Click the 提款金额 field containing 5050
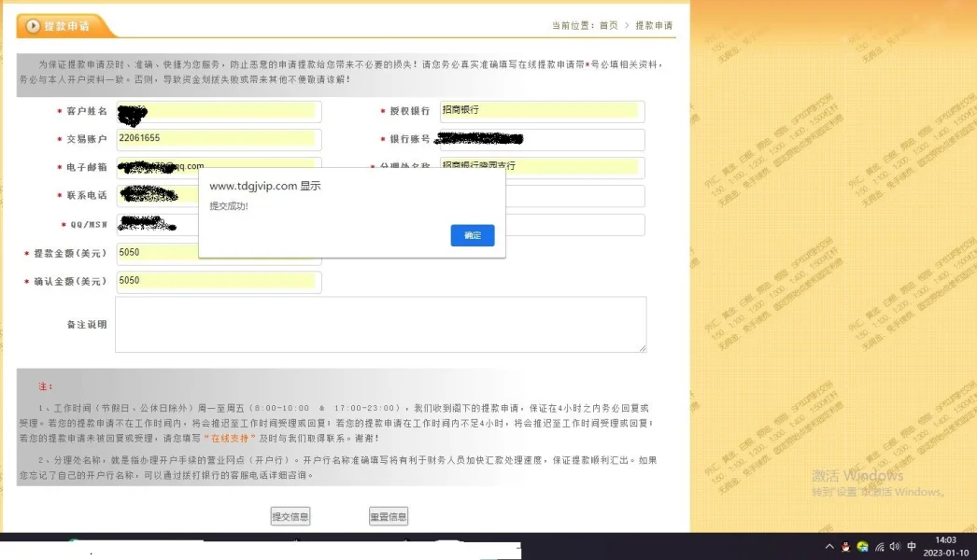The image size is (977, 560). click(217, 252)
